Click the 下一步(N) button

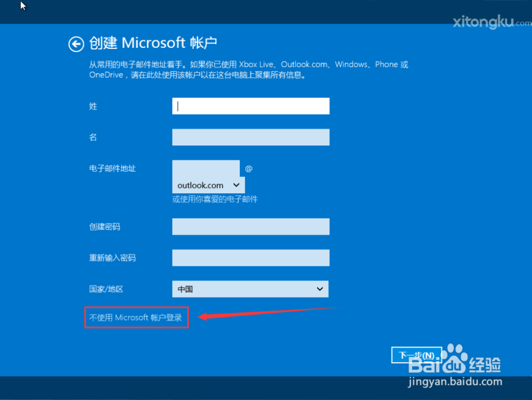(417, 355)
